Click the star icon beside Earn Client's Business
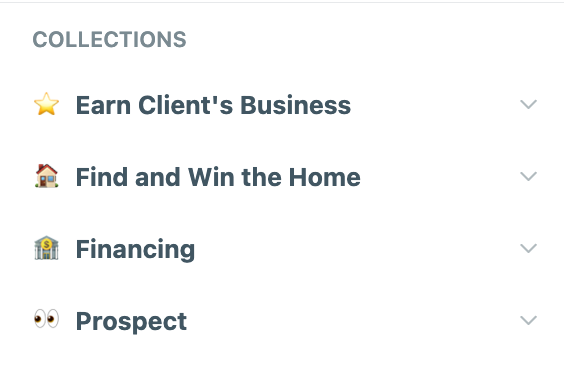 pyautogui.click(x=46, y=104)
